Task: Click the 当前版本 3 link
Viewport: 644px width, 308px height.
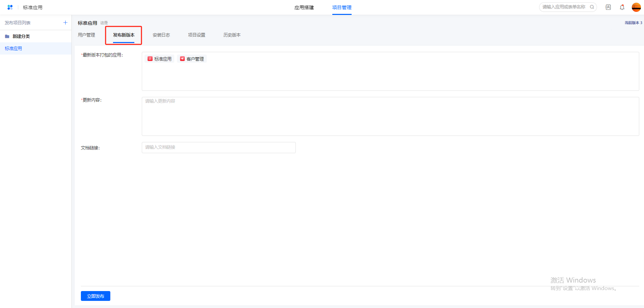Action: point(633,23)
